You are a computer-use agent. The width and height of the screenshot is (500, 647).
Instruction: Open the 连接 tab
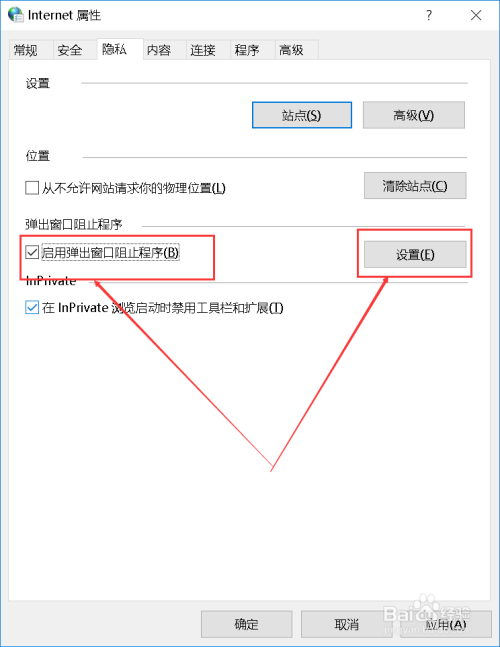click(203, 50)
